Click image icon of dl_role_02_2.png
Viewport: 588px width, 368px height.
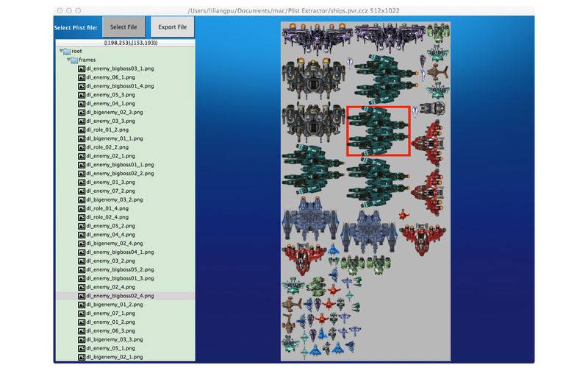(x=82, y=147)
